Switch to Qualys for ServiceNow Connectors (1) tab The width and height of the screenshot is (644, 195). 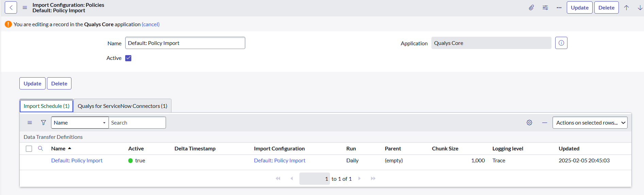122,106
